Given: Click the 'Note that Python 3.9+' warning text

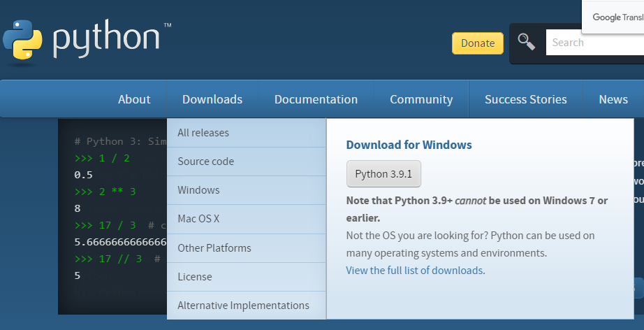Looking at the screenshot, I should [477, 209].
